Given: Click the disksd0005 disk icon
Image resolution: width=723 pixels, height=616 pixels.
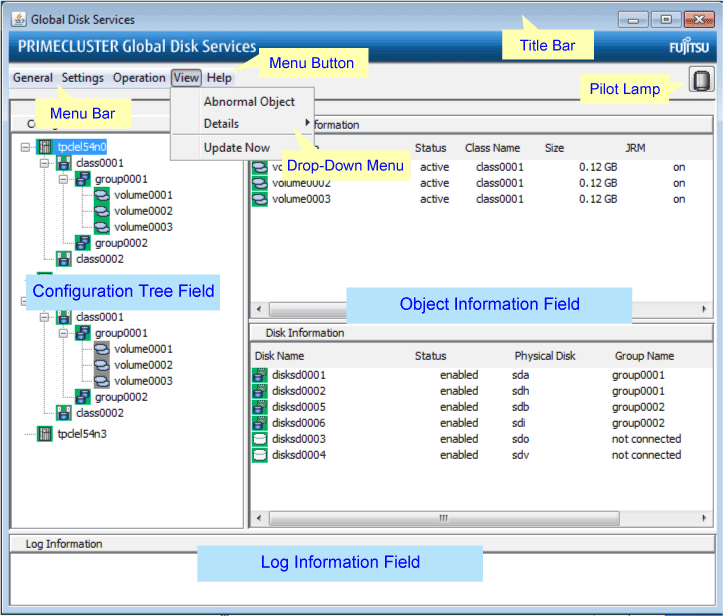Looking at the screenshot, I should coord(260,407).
